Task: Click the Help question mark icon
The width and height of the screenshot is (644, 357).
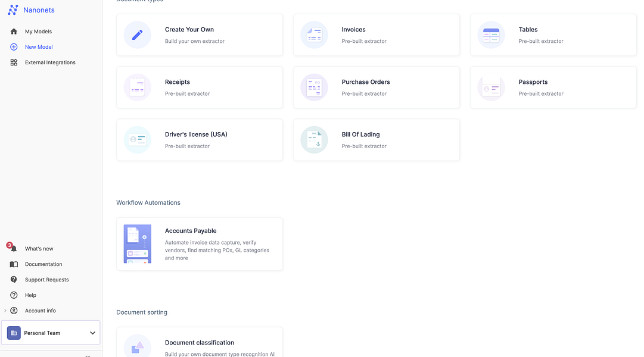Action: click(x=13, y=295)
